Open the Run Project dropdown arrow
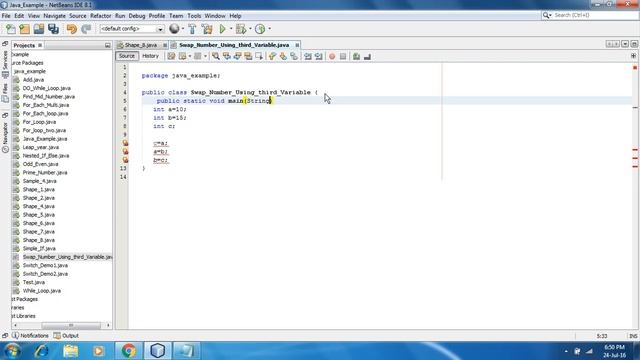This screenshot has height=360, width=640. pyautogui.click(x=231, y=29)
